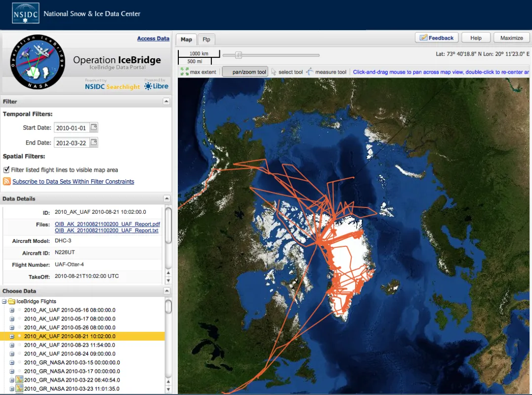This screenshot has height=395, width=532.
Task: Click the Operation IceBridge mission emblem
Action: pyautogui.click(x=37, y=59)
